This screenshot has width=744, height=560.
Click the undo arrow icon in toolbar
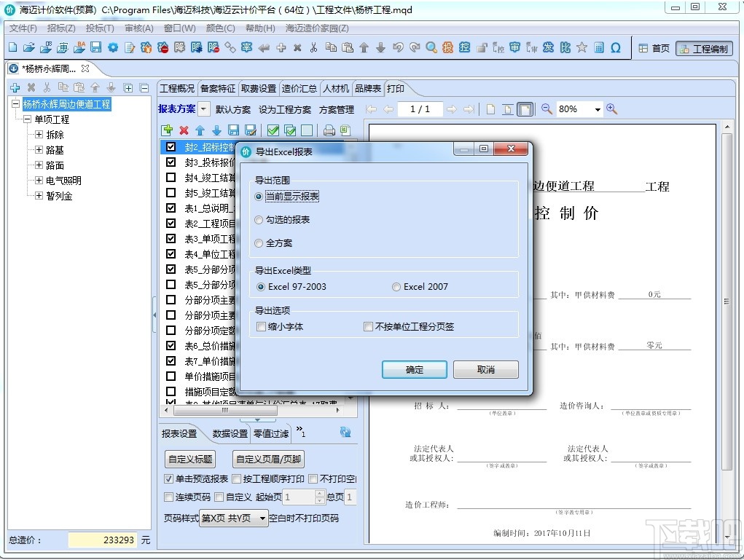point(398,47)
